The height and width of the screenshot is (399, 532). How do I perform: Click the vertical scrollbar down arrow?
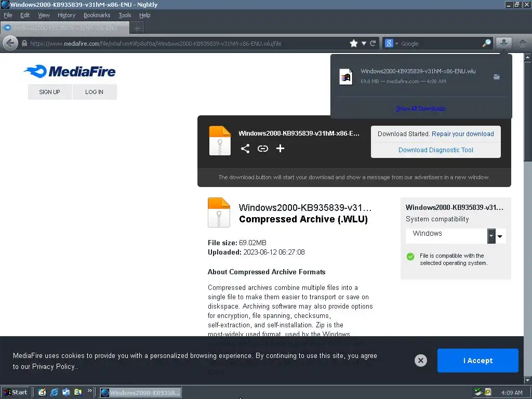(x=528, y=380)
